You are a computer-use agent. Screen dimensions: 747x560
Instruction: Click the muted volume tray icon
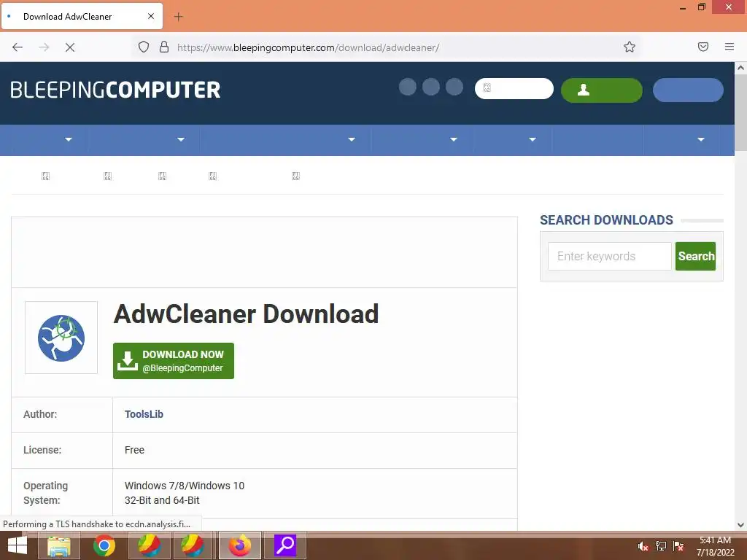click(x=643, y=546)
